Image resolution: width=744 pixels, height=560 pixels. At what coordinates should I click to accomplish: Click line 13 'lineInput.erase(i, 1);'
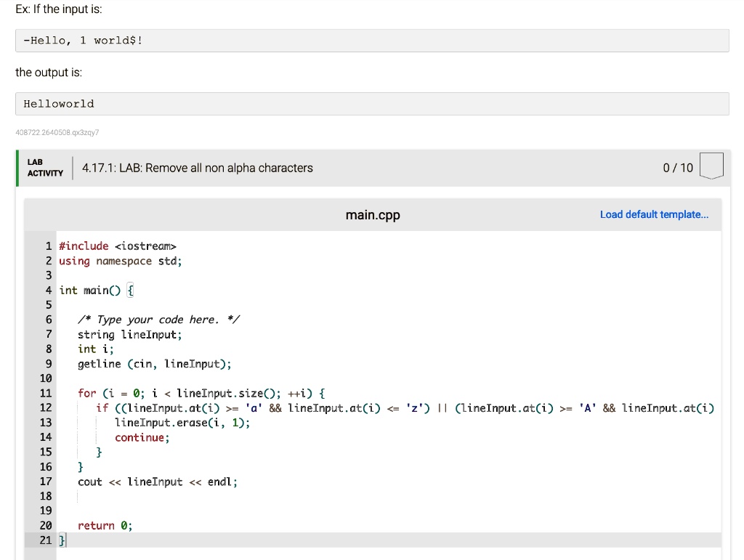coord(182,423)
